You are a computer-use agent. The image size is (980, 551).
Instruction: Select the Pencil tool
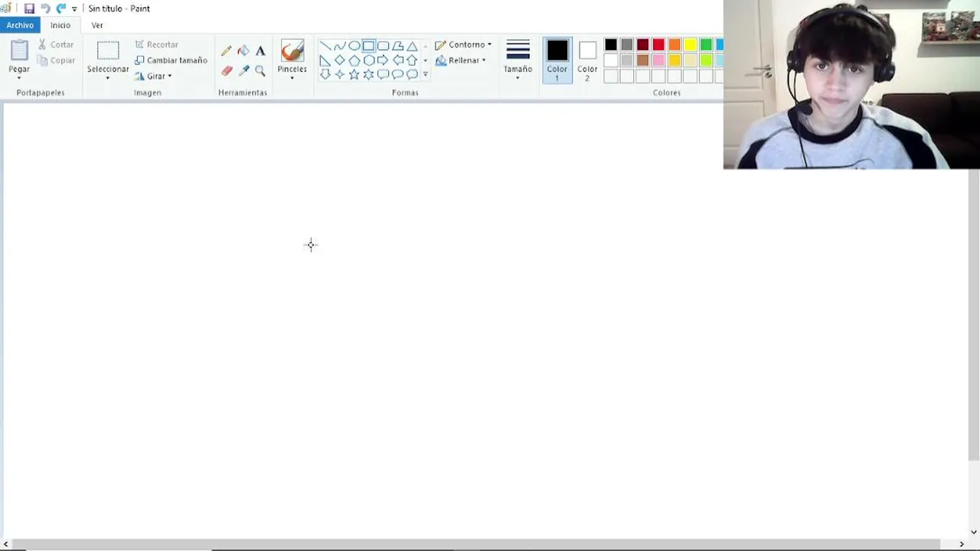coord(227,51)
